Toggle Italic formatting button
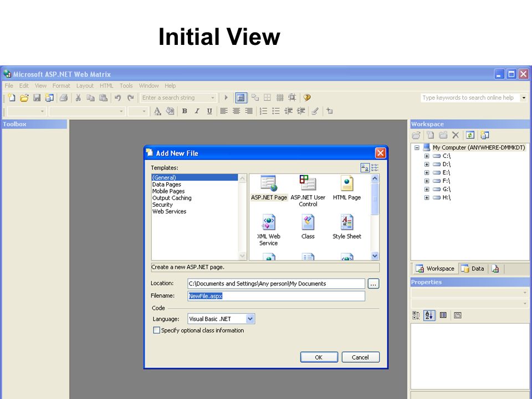Screen dimensions: 532x399 tap(197, 111)
